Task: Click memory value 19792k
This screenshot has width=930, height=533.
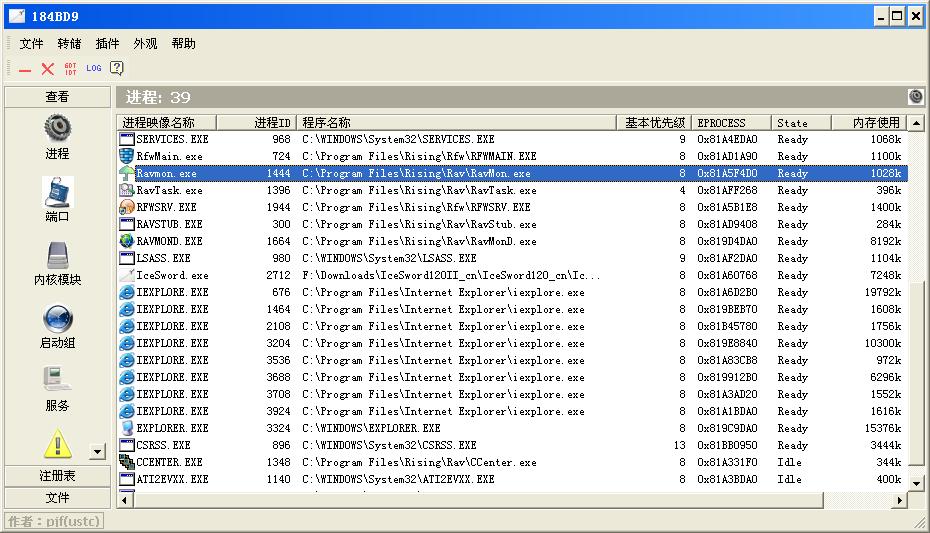Action: [883, 292]
